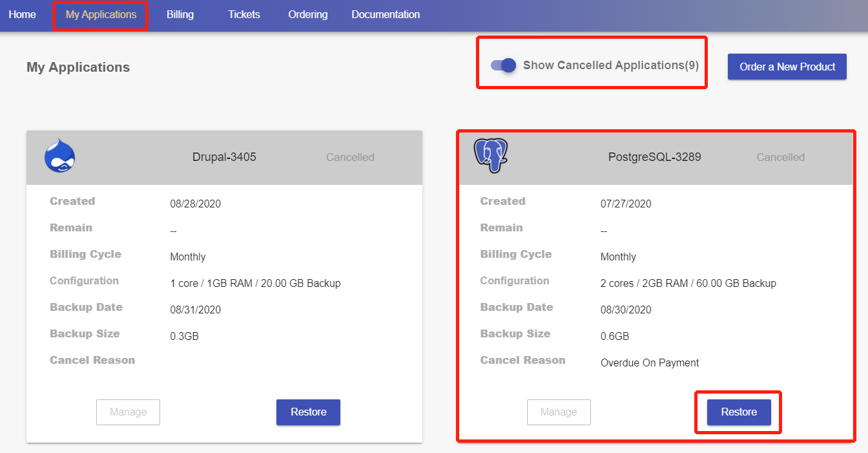Toggle Show Cancelled Applications switch off
The width and height of the screenshot is (868, 453).
pyautogui.click(x=503, y=65)
